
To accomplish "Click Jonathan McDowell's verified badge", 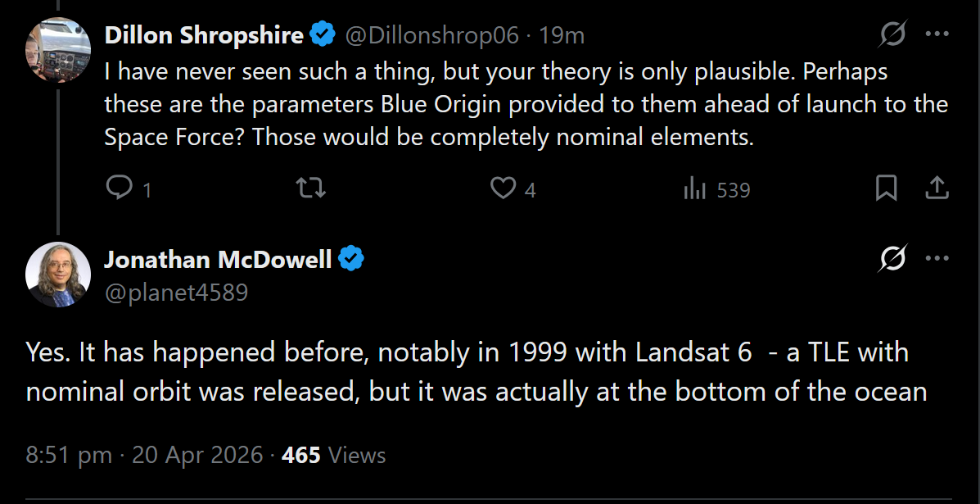I will (x=351, y=260).
